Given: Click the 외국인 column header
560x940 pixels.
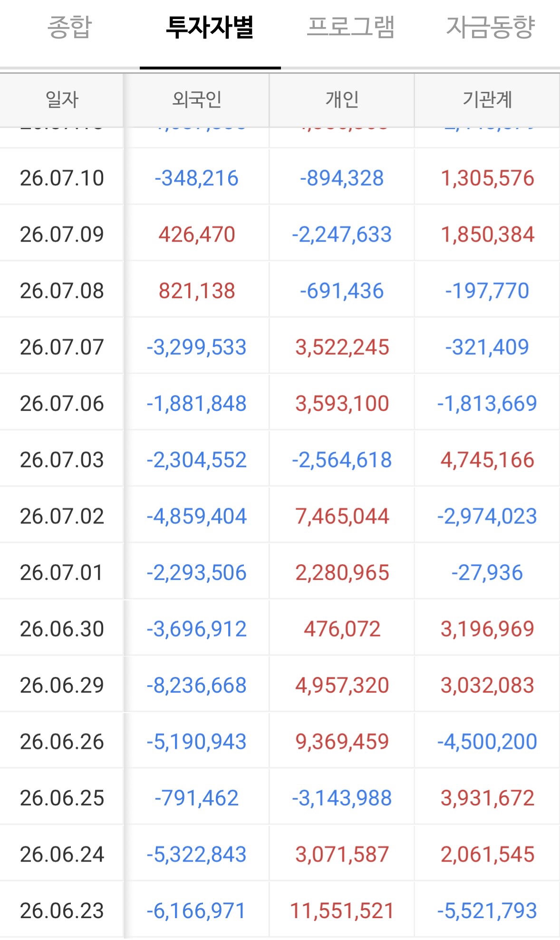Looking at the screenshot, I should tap(197, 100).
